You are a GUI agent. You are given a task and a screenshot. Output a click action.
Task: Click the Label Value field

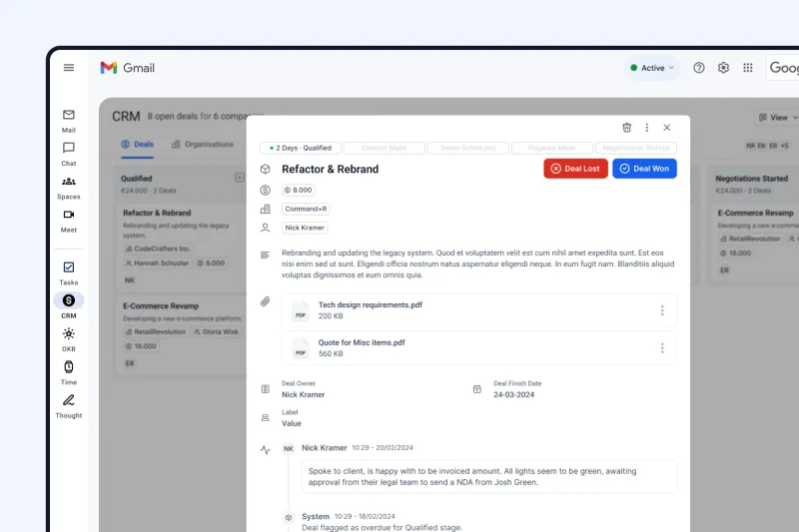pyautogui.click(x=292, y=418)
